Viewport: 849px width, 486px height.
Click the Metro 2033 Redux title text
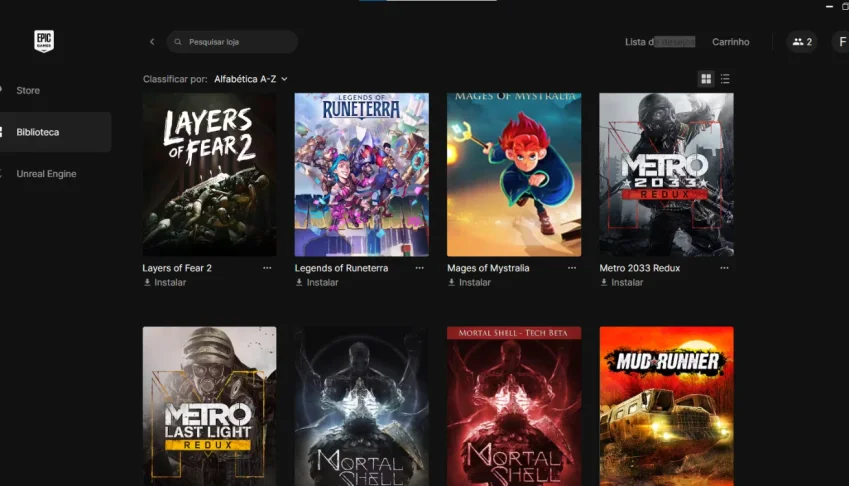coord(639,268)
